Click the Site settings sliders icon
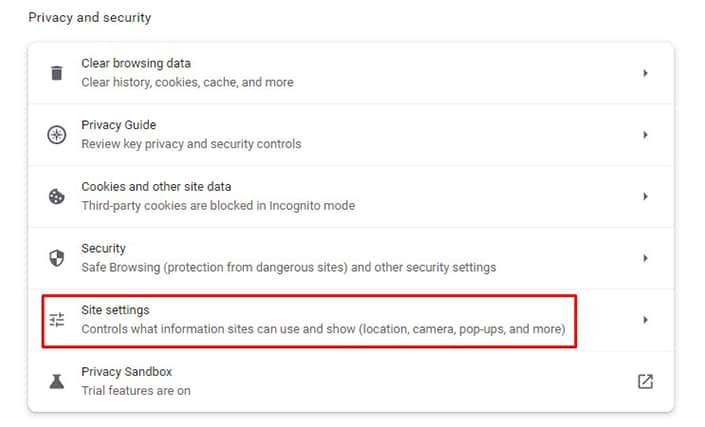This screenshot has width=705, height=427. [57, 320]
